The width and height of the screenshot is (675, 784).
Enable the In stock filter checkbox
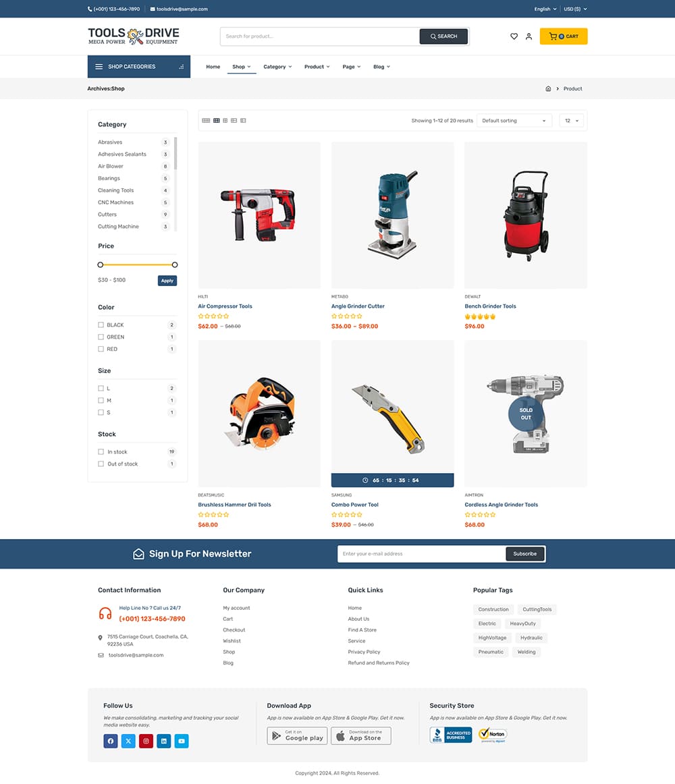click(x=101, y=452)
